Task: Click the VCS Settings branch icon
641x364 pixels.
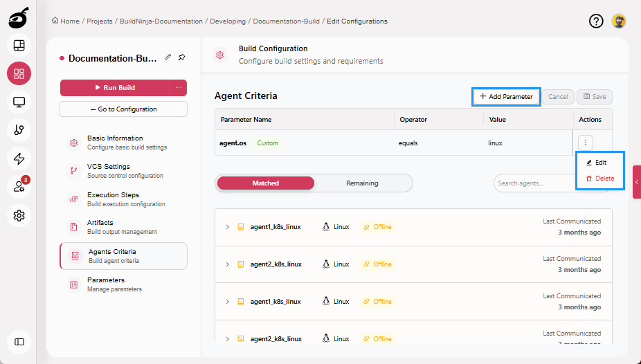Action: coord(73,171)
